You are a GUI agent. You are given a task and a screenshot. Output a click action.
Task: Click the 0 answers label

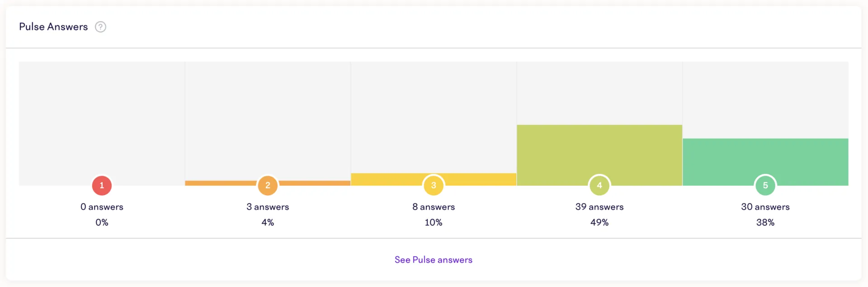(102, 207)
